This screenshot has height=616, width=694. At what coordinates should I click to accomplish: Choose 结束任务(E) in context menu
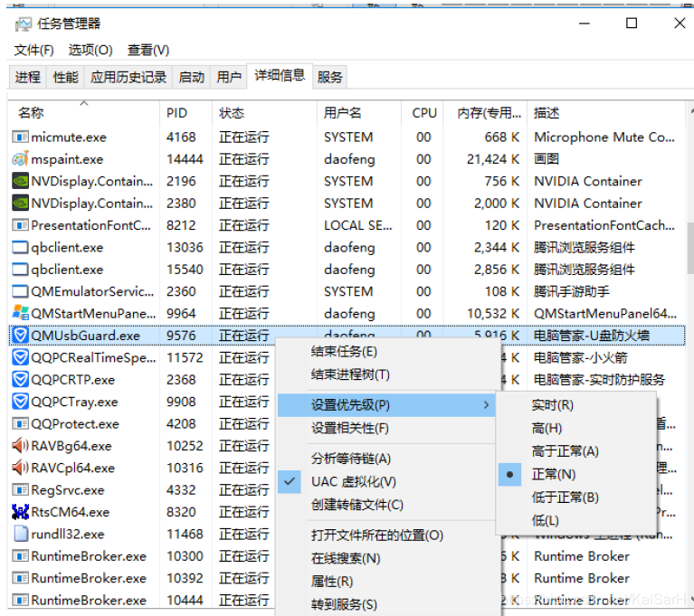pos(386,351)
